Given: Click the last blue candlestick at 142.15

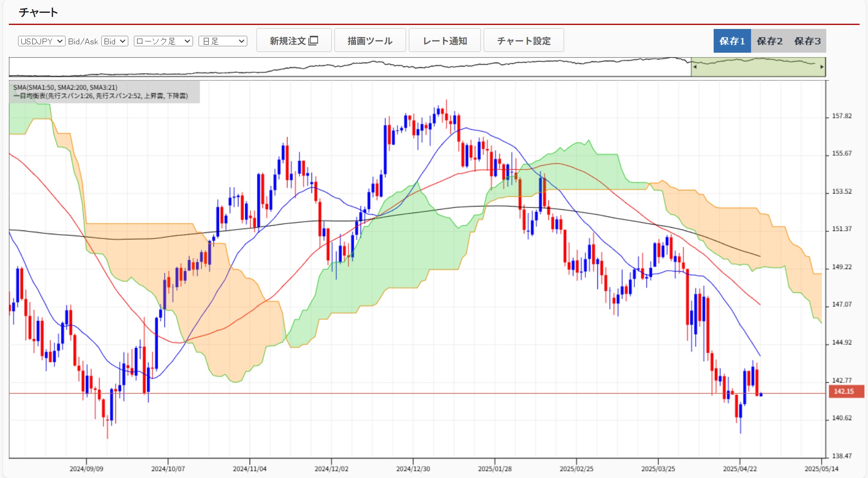Looking at the screenshot, I should [761, 395].
